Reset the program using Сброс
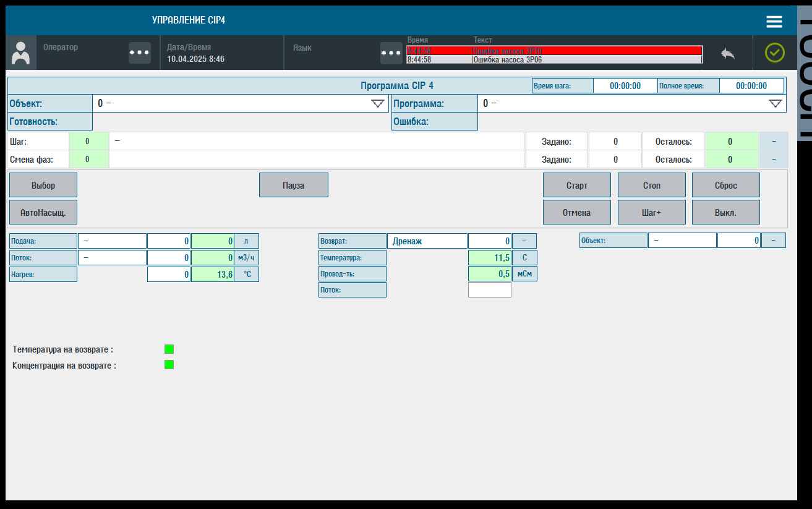The image size is (812, 509). click(x=726, y=184)
